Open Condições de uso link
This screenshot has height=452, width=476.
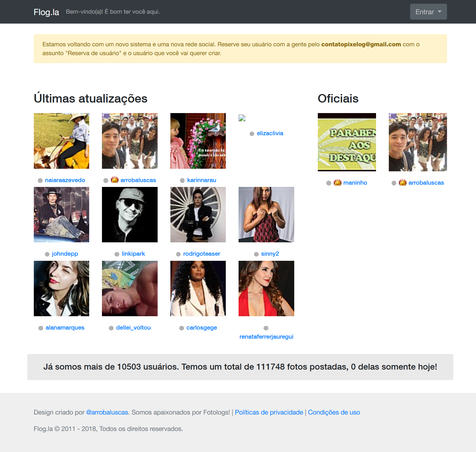coord(334,412)
